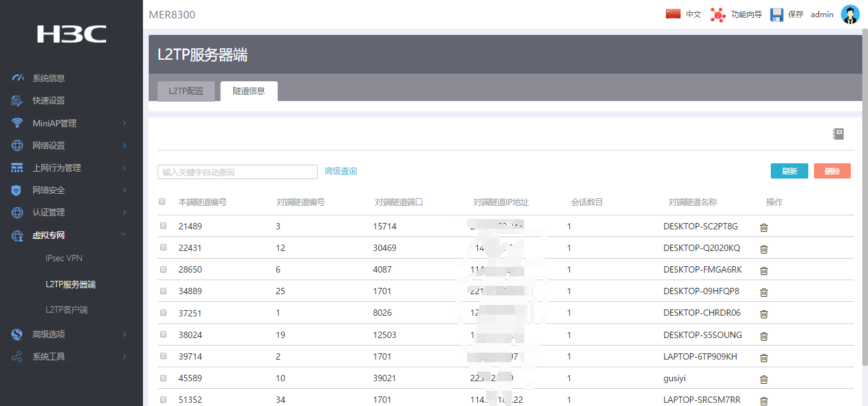Collapse the 虚拟专网 menu arrow
The image size is (868, 406).
click(x=124, y=235)
